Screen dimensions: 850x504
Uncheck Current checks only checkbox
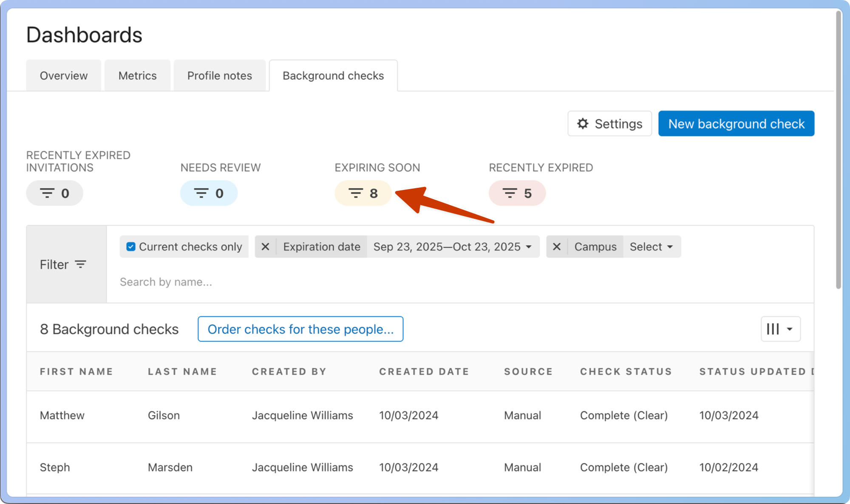click(131, 247)
